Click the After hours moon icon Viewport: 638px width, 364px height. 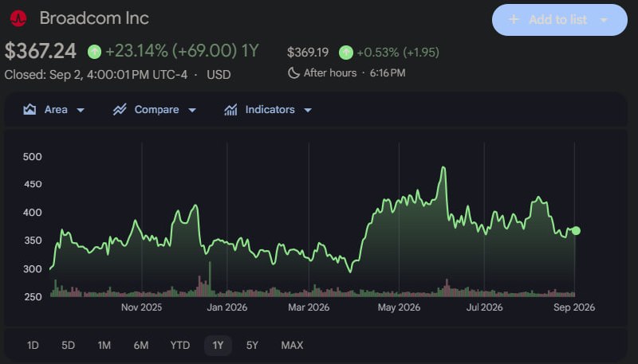click(293, 73)
